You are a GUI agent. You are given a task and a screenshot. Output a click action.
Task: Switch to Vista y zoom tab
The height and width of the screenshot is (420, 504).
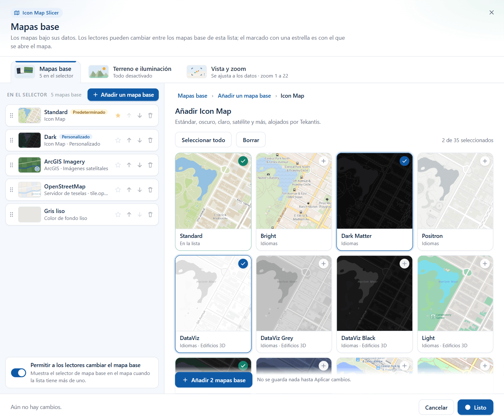coord(238,72)
